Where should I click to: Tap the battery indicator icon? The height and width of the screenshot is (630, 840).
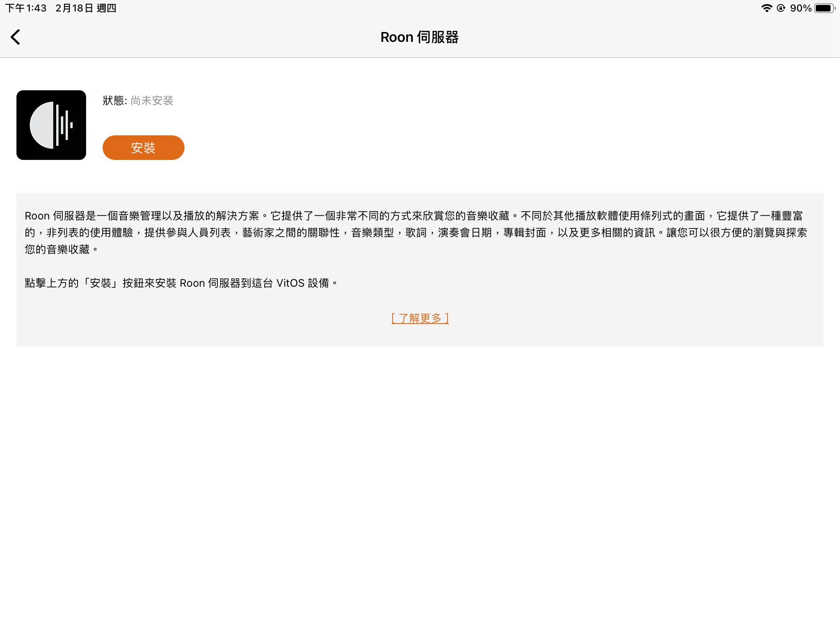coord(824,8)
